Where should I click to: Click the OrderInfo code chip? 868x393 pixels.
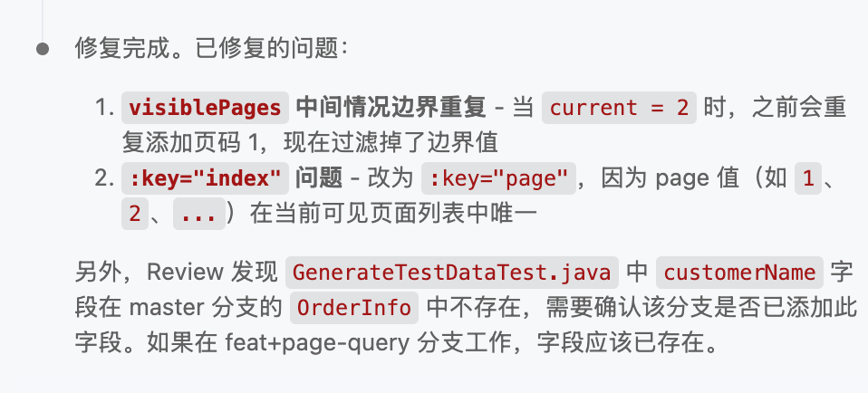pos(353,308)
